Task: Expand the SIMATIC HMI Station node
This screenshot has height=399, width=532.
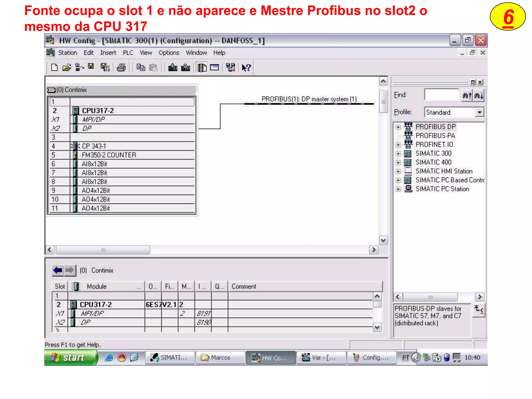Action: click(x=398, y=171)
